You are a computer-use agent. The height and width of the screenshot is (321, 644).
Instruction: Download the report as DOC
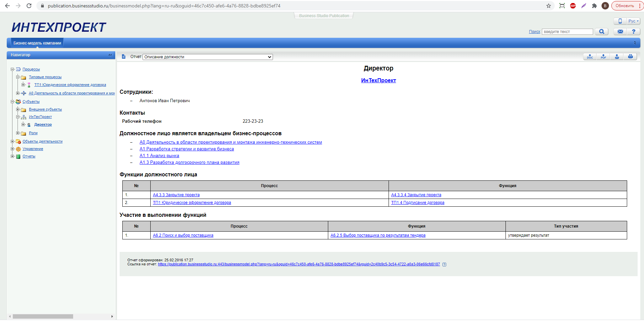(x=590, y=57)
